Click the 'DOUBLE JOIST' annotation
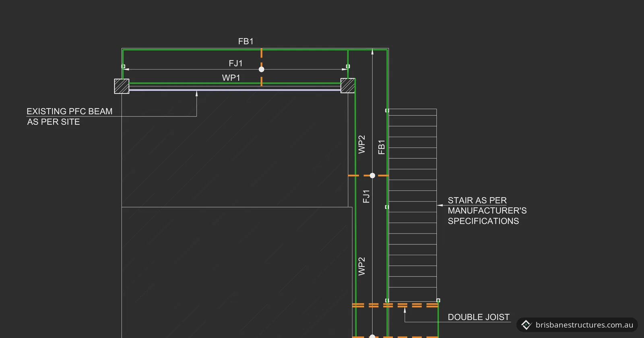The height and width of the screenshot is (338, 644). 479,317
